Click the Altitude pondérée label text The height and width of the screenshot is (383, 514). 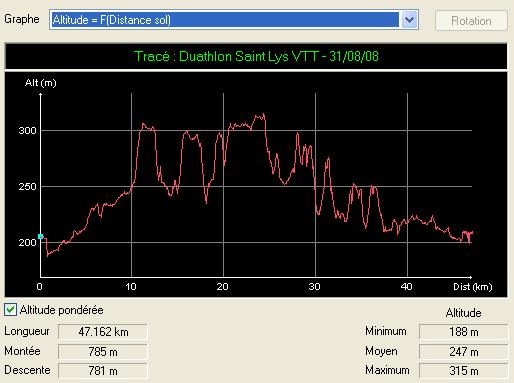coord(62,310)
